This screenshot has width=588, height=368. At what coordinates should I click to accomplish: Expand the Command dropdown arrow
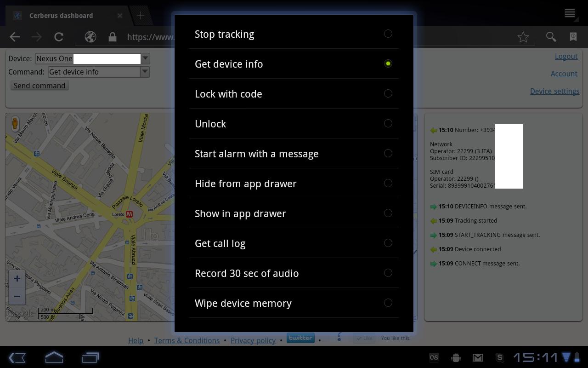(145, 72)
